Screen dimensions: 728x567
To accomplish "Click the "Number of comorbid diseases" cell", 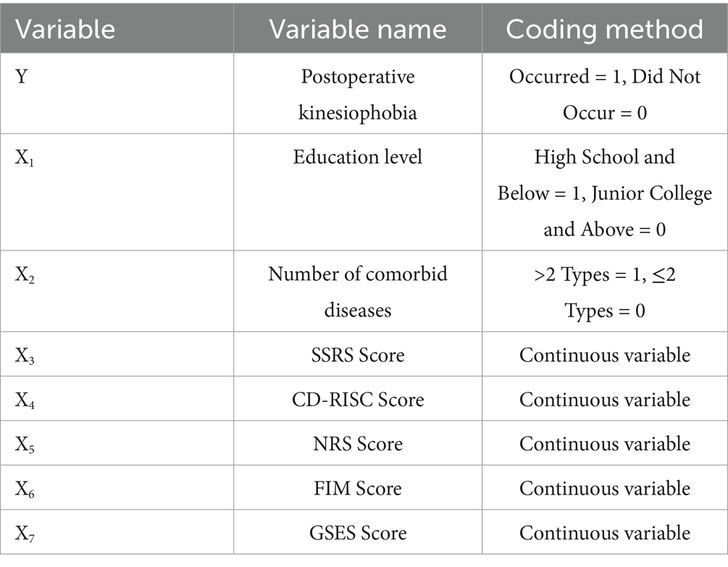I will click(x=358, y=292).
